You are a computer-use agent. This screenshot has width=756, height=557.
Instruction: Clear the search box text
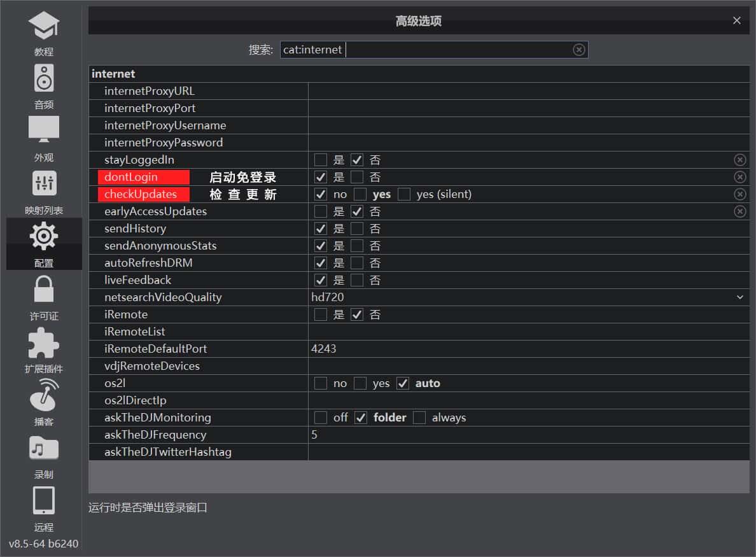pos(578,50)
